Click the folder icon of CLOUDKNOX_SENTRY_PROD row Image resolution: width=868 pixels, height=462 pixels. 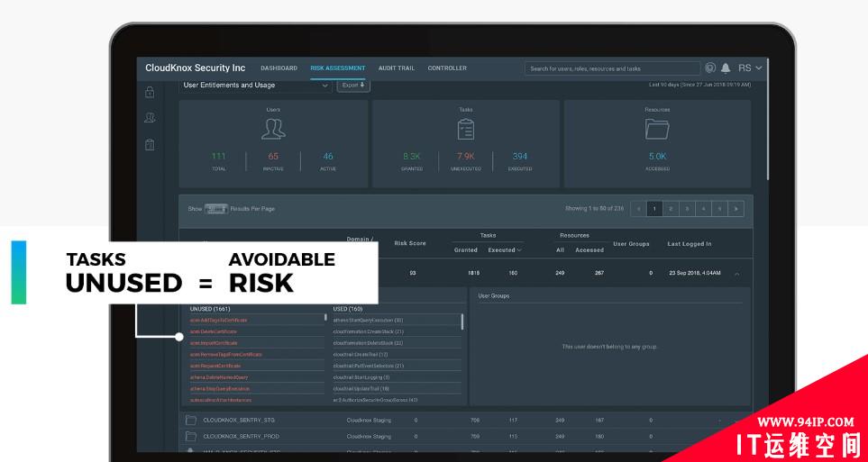coord(191,436)
